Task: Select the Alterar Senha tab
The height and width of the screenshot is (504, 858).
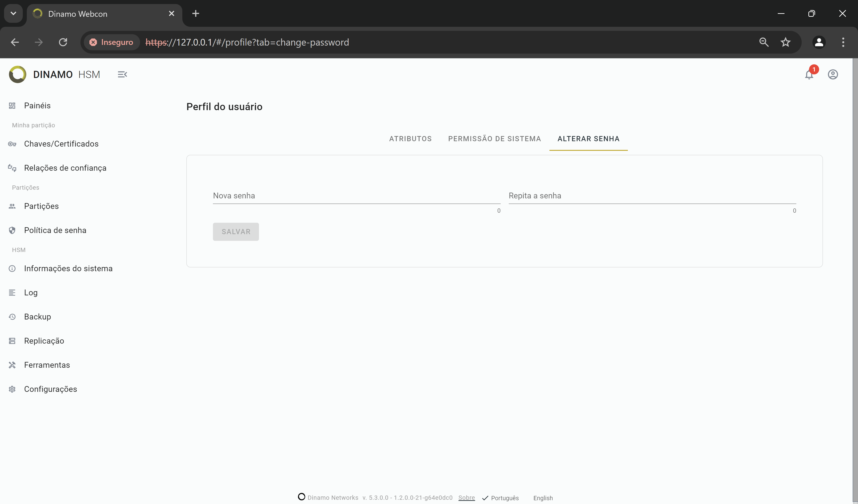Action: click(x=588, y=139)
